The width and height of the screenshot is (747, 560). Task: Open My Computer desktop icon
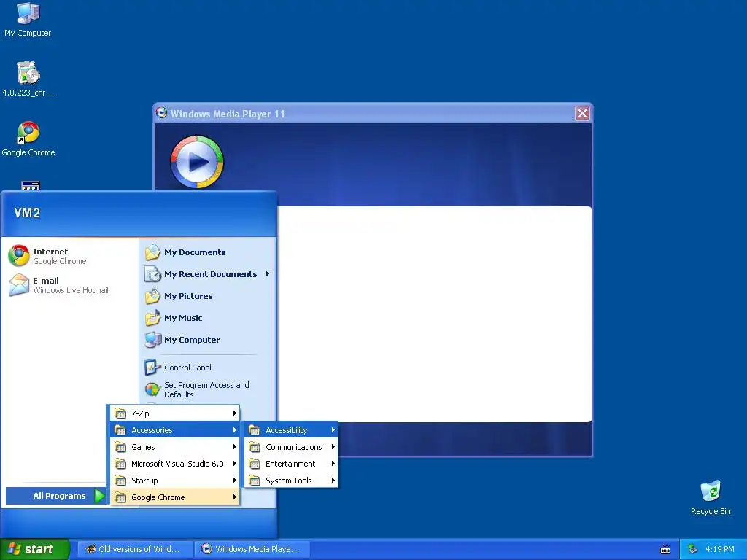[x=28, y=19]
